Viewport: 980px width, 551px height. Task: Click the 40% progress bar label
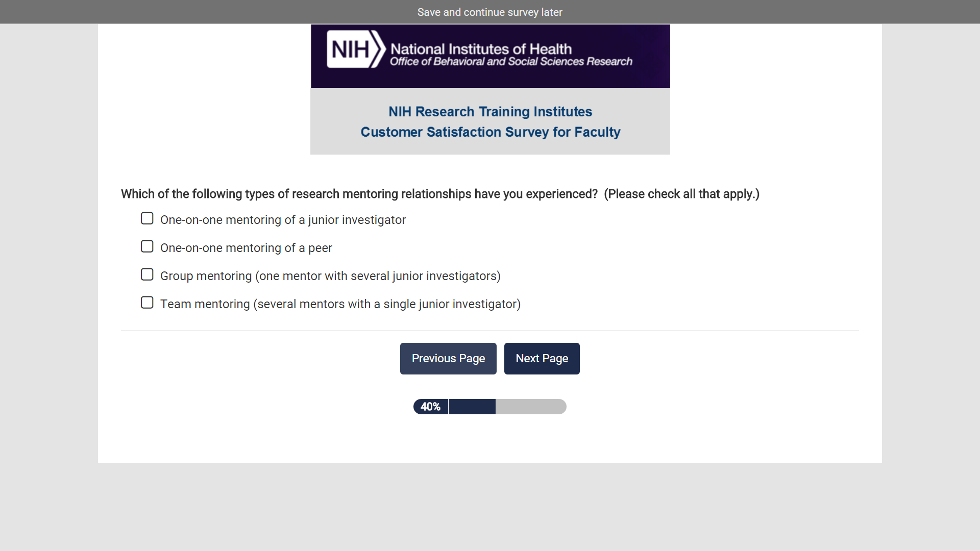click(430, 407)
